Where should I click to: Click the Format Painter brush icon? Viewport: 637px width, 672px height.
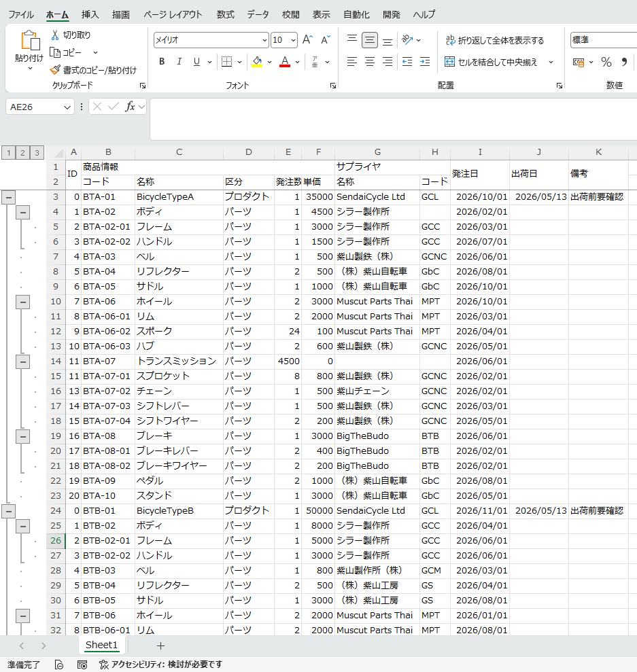pyautogui.click(x=55, y=70)
